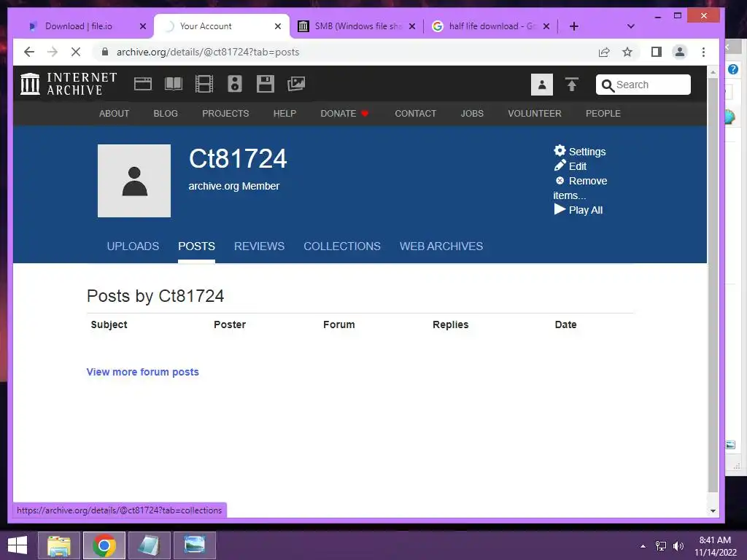Close the SMB Windows file share tab

(412, 26)
